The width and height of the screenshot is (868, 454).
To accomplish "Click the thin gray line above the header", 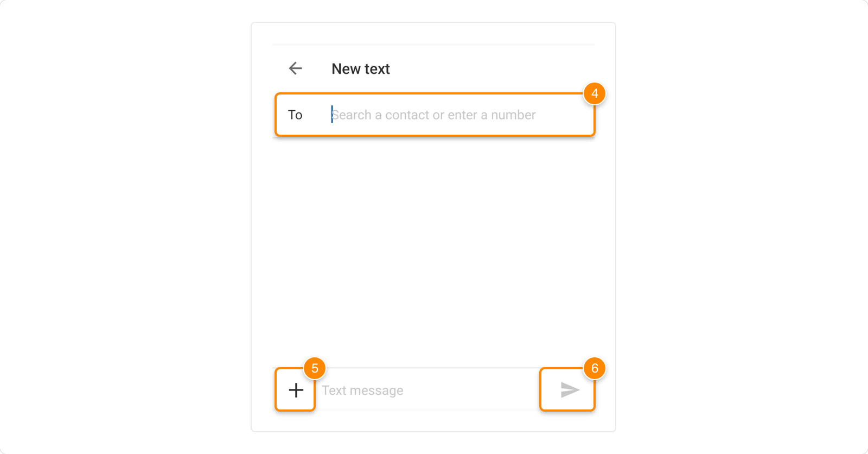I will 433,44.
